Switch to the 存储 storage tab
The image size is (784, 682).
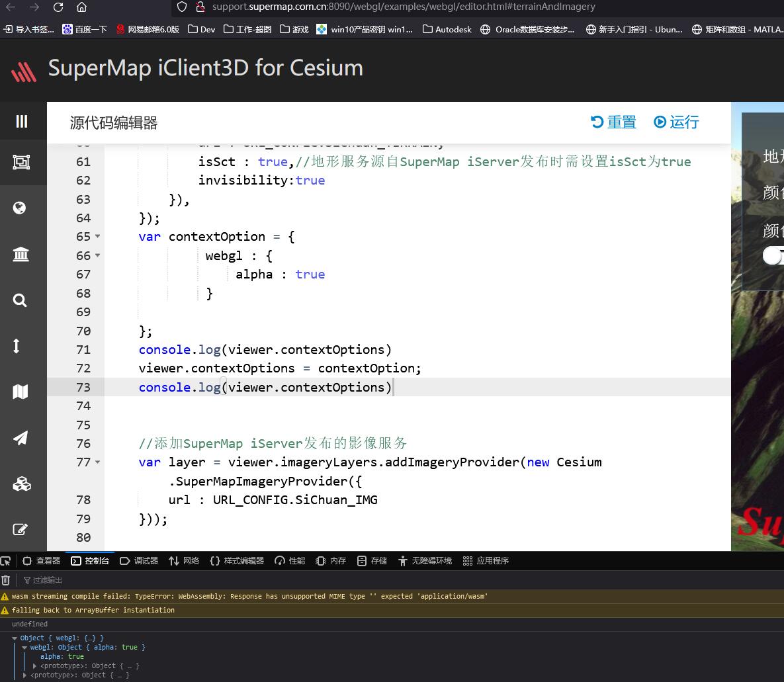(x=372, y=561)
